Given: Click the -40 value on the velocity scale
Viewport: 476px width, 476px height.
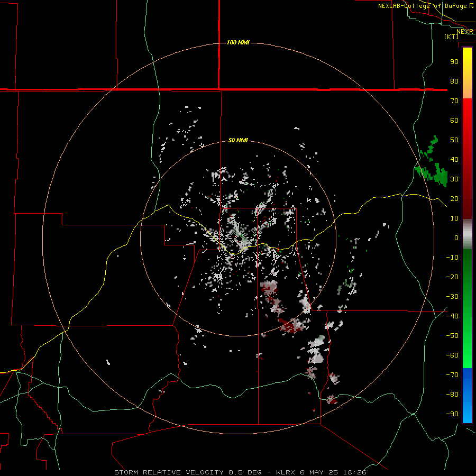Looking at the screenshot, I should 452,316.
